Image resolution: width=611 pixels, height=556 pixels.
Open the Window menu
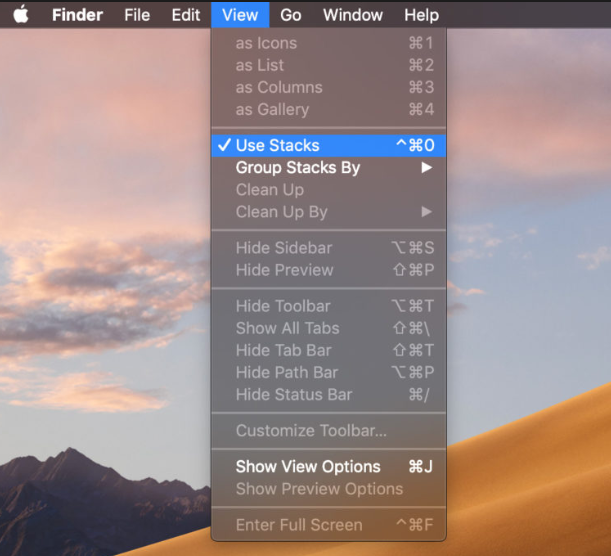(x=353, y=15)
